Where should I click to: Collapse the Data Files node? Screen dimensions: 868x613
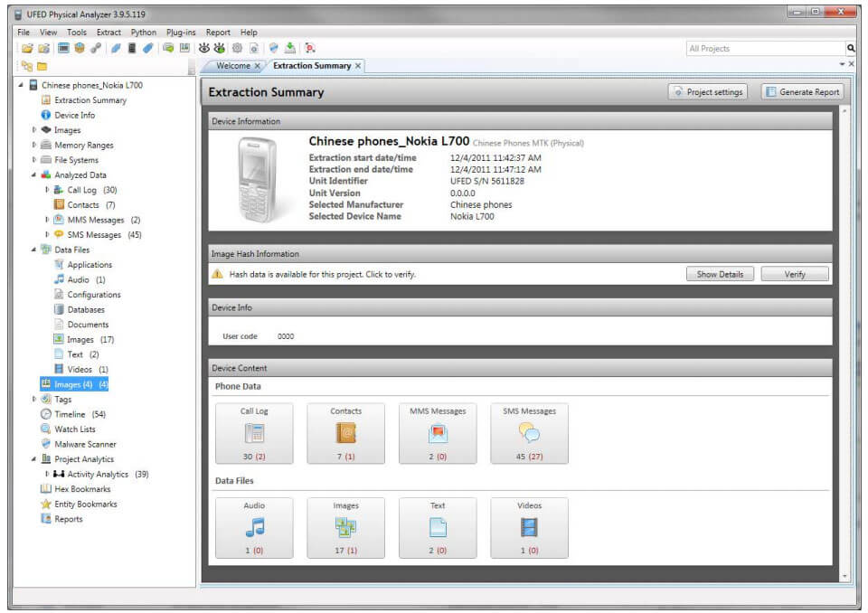click(33, 250)
